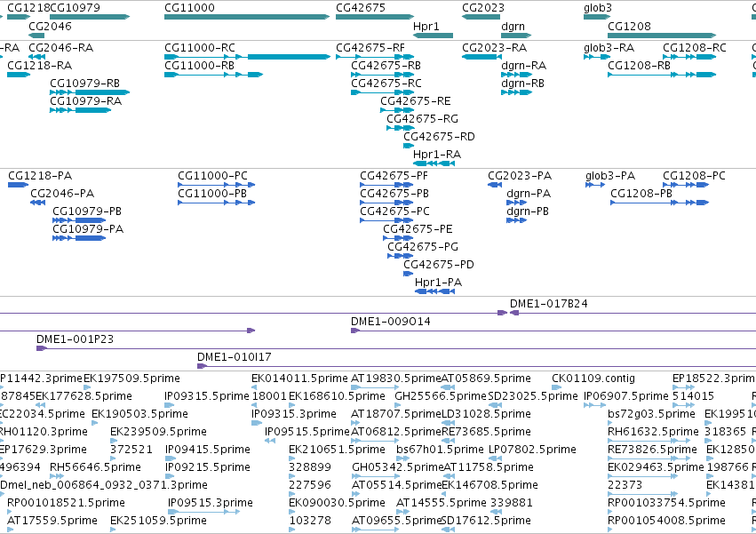
Task: Click the CG1208-RC transcript label
Action: tap(695, 47)
